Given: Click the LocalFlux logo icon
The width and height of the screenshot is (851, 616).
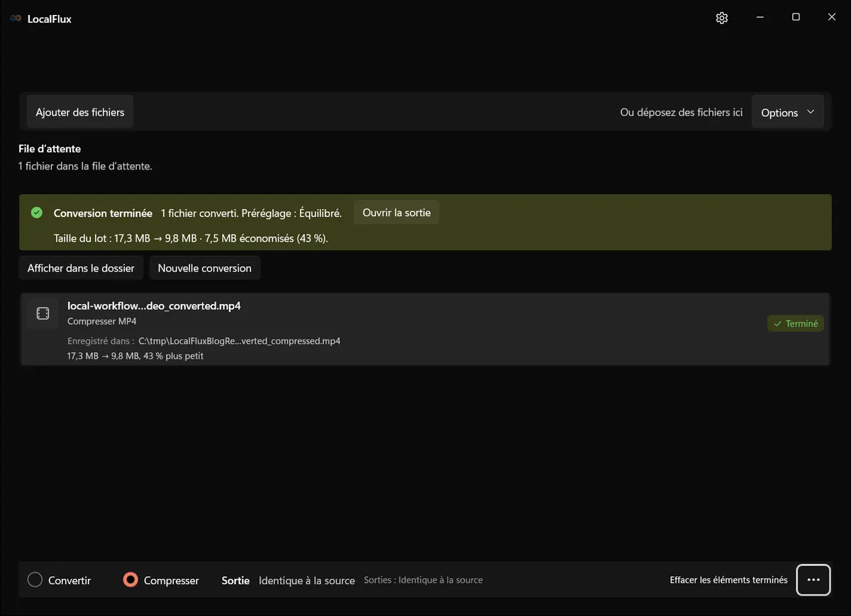Looking at the screenshot, I should [x=16, y=19].
